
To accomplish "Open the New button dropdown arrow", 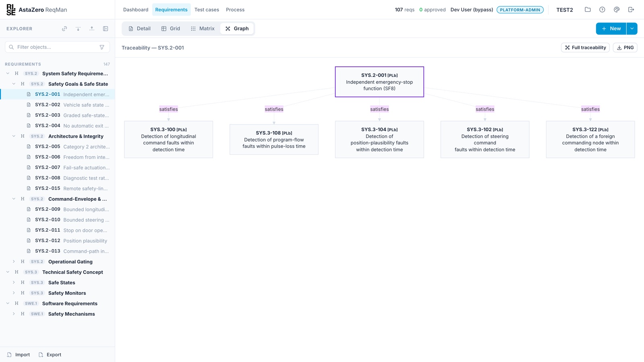I will pos(632,29).
